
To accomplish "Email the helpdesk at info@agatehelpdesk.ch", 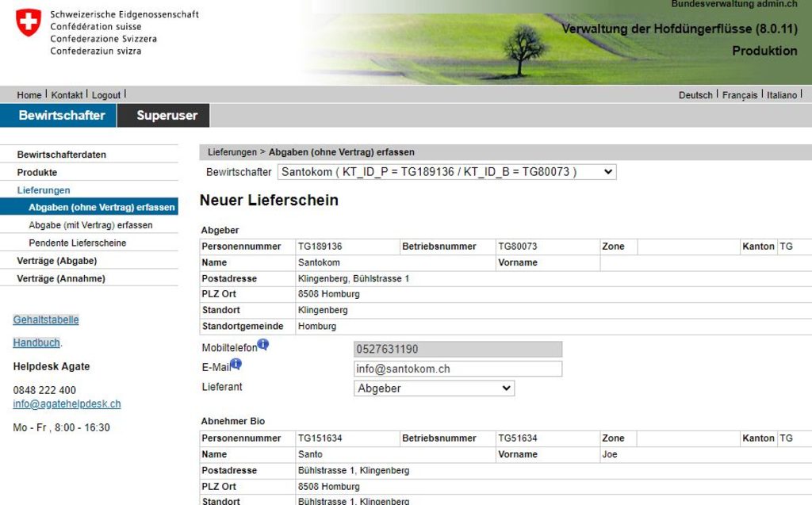I will 67,404.
